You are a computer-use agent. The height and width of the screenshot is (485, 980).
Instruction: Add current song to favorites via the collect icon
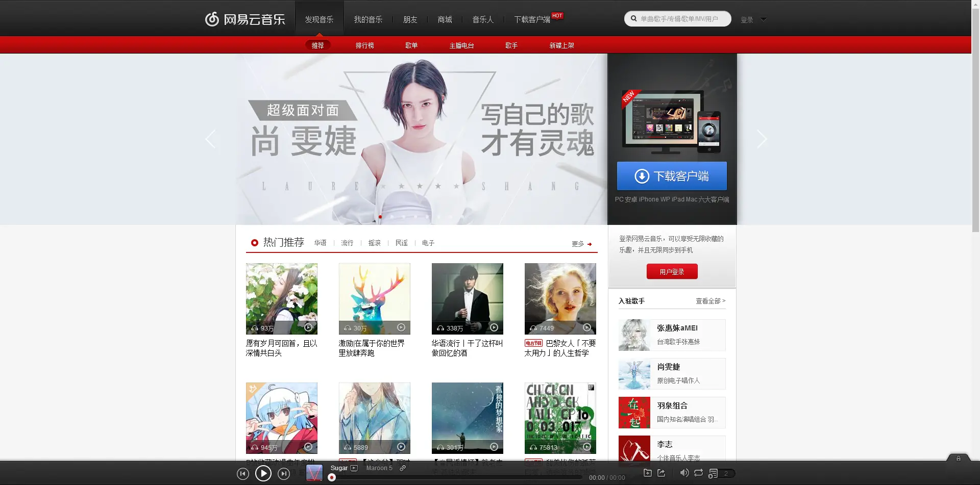[648, 473]
